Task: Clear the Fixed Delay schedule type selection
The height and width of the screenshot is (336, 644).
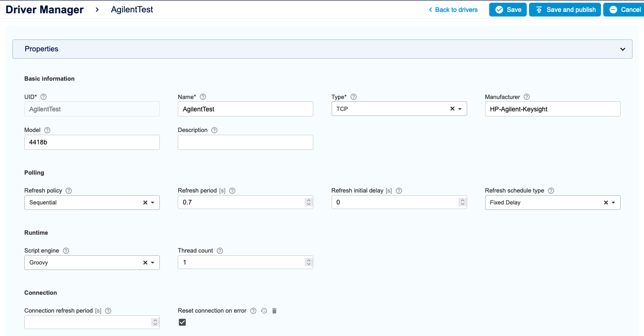Action: 606,203
